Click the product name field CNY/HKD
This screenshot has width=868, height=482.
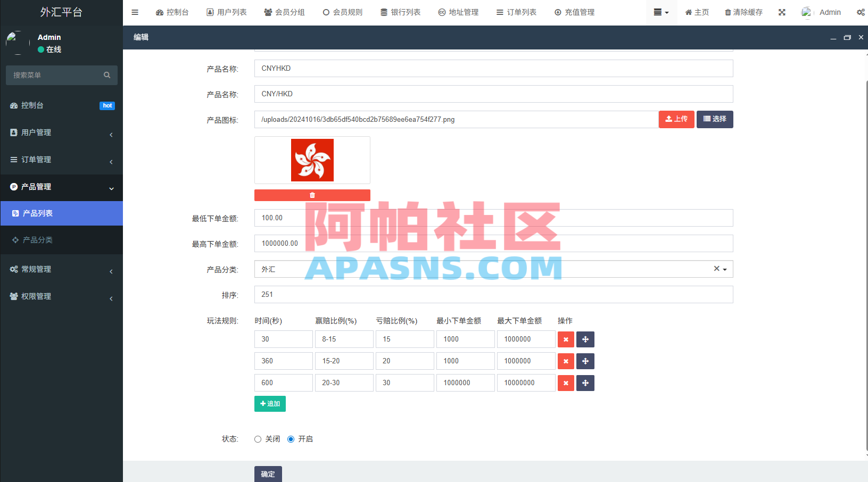coord(493,94)
